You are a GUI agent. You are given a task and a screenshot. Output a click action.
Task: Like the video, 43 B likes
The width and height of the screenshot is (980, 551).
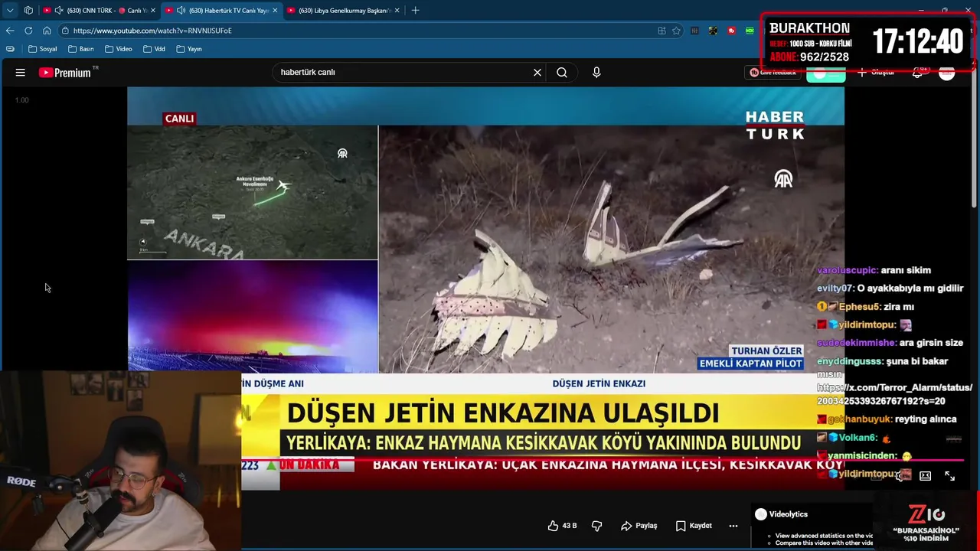562,526
